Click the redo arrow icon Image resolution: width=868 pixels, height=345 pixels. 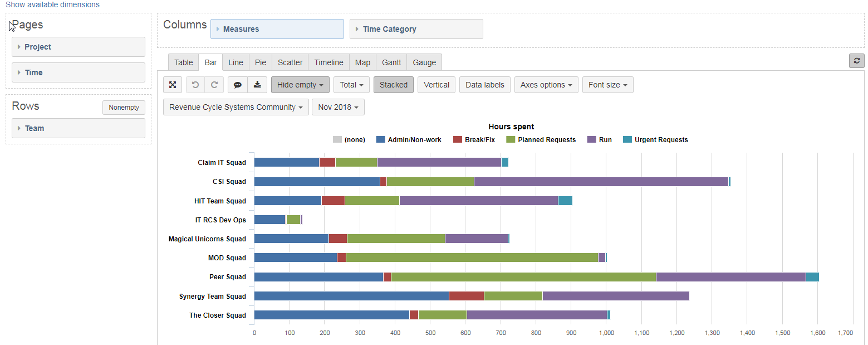[x=214, y=85]
